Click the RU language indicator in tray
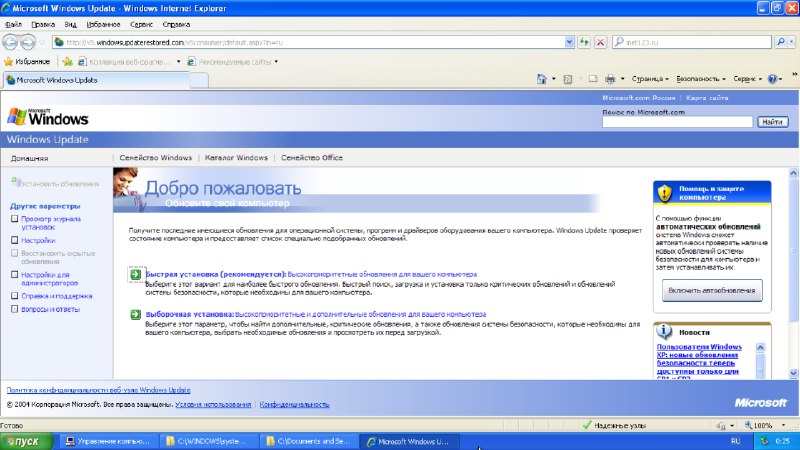 click(735, 441)
